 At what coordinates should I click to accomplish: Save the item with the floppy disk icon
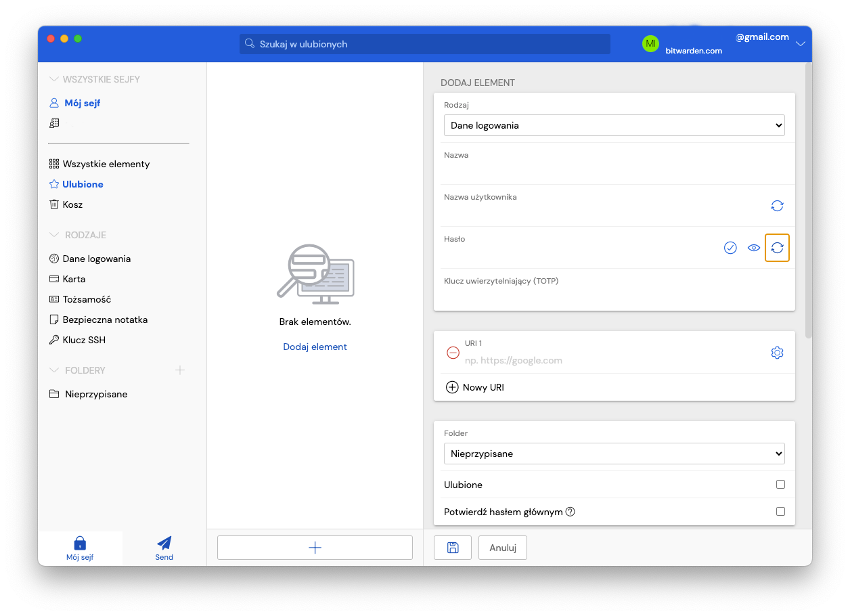453,548
